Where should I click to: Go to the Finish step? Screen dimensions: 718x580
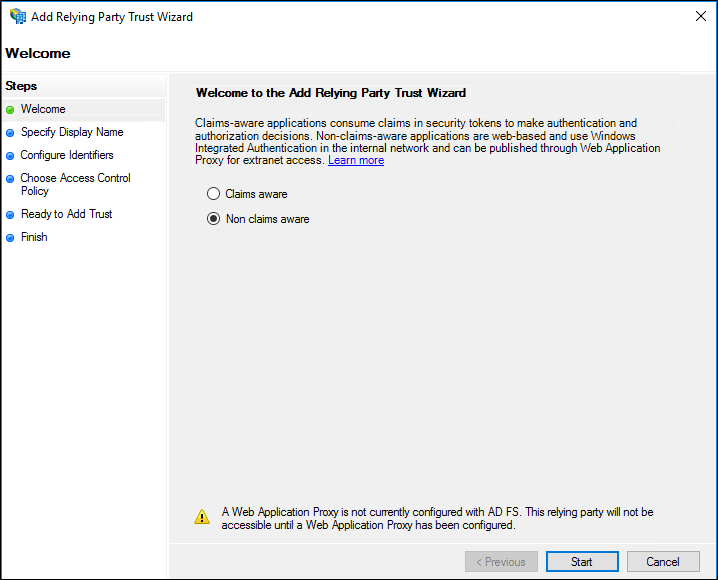[34, 237]
